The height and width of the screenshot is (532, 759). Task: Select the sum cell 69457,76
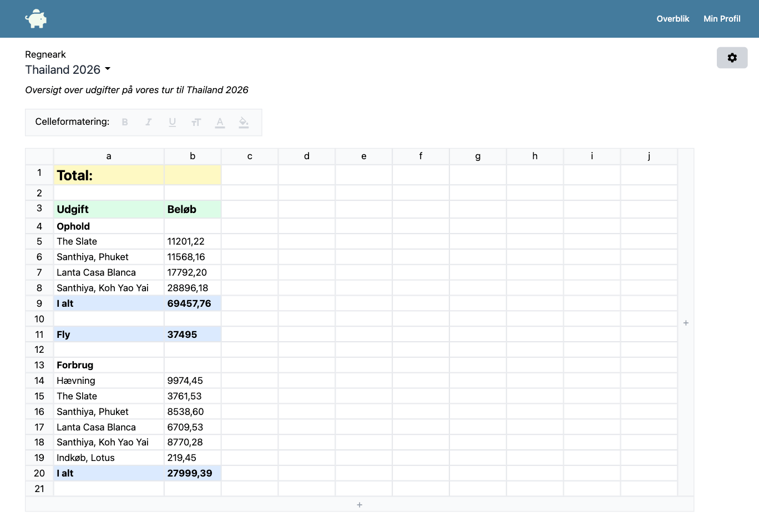[193, 303]
